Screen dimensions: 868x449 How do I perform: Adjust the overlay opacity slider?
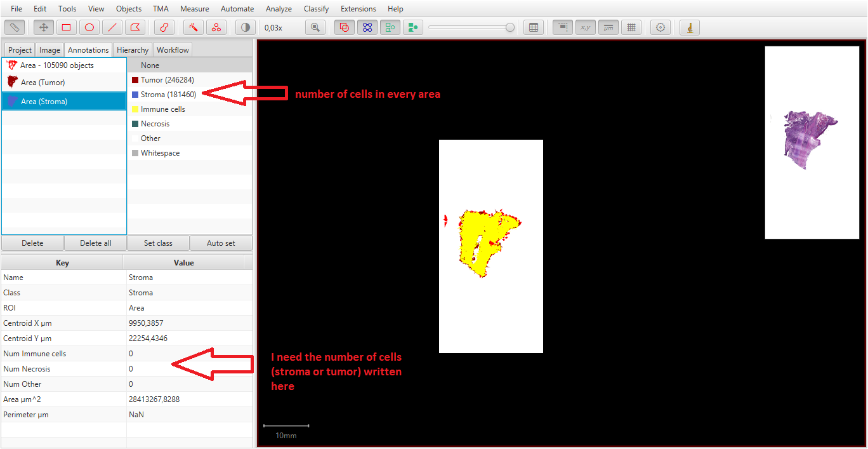471,27
